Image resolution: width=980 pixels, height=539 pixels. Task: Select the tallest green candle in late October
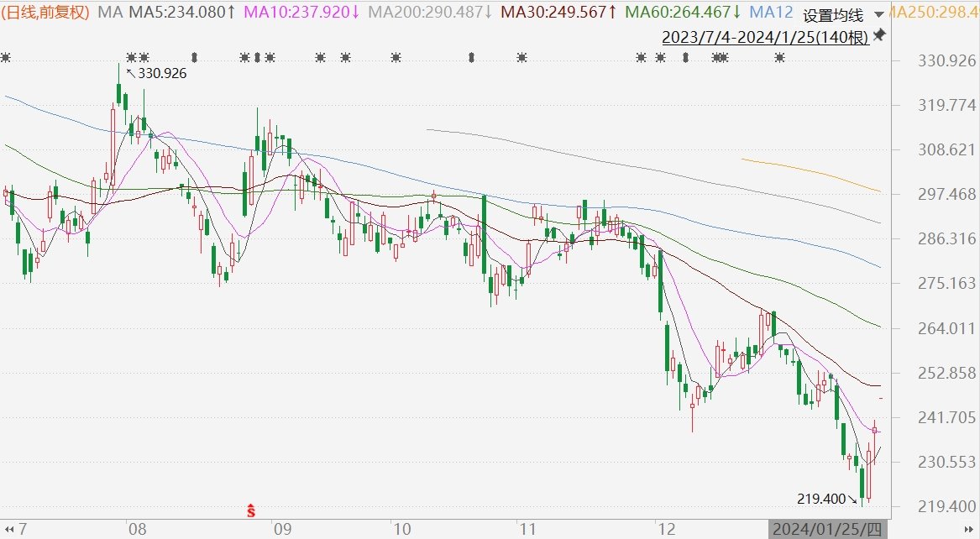[x=484, y=236]
